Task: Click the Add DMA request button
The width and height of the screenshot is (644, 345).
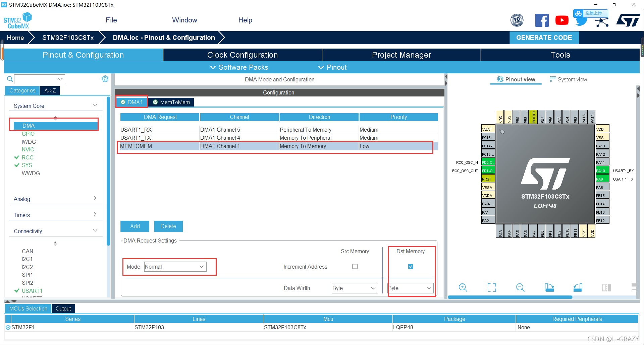Action: pos(135,226)
